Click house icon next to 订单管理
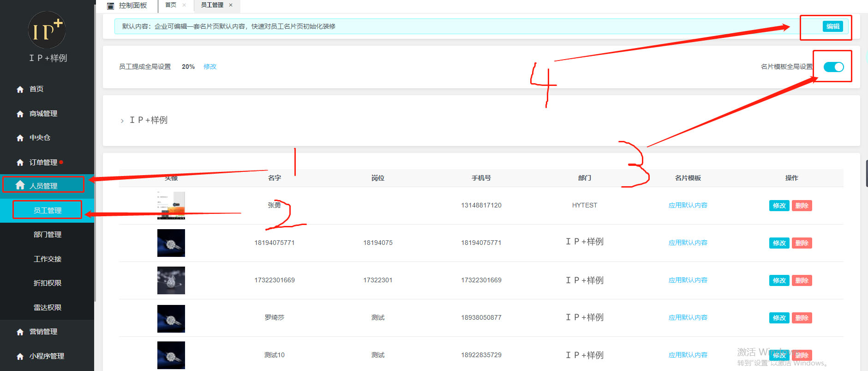The image size is (868, 371). [20, 163]
